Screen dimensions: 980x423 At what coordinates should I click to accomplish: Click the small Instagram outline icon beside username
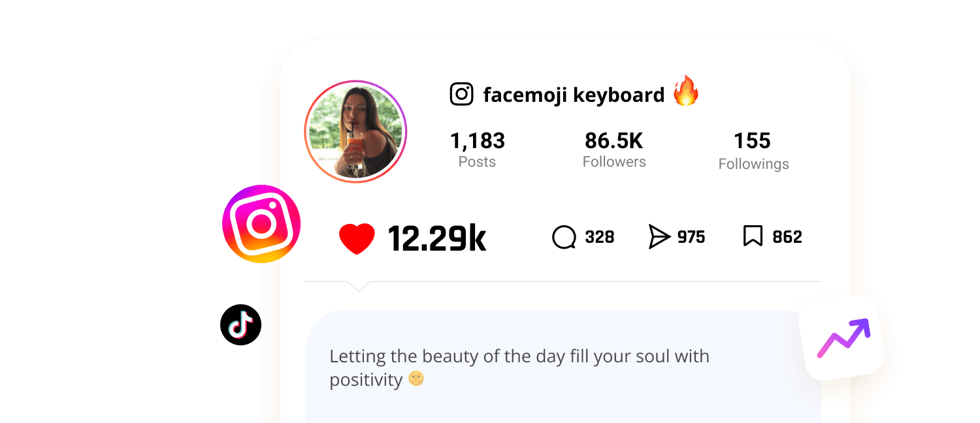tap(462, 95)
